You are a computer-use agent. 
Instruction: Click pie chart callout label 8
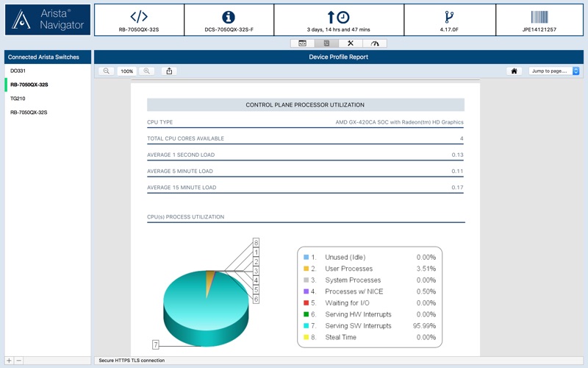click(256, 243)
